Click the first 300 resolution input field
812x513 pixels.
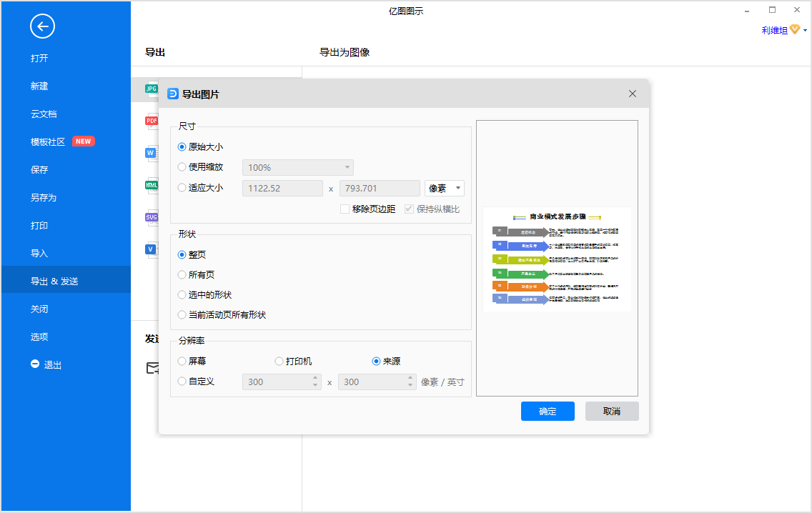click(x=282, y=382)
